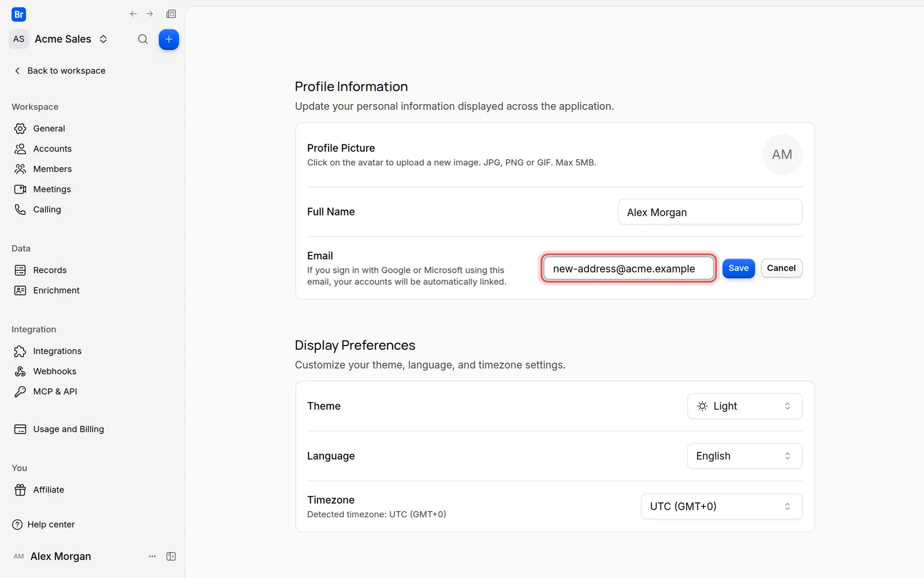Open the more options dots beside Alex Morgan
Image resolution: width=924 pixels, height=578 pixels.
(x=152, y=556)
